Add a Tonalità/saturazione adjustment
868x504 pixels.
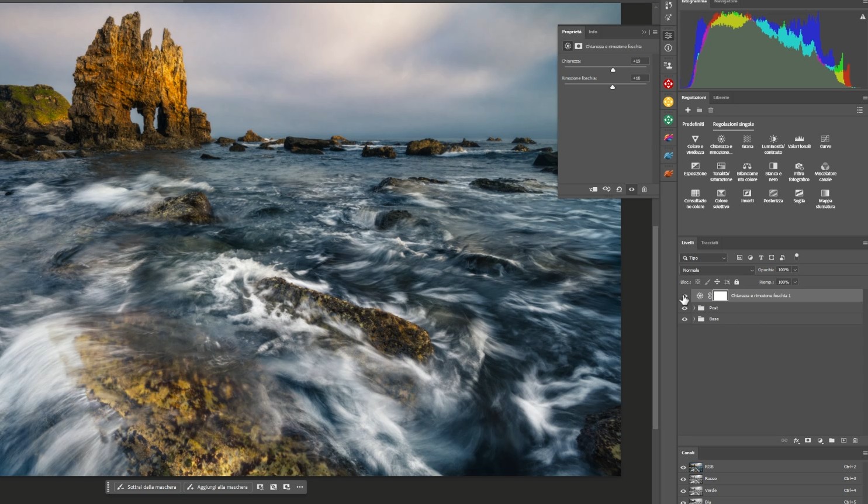(721, 168)
